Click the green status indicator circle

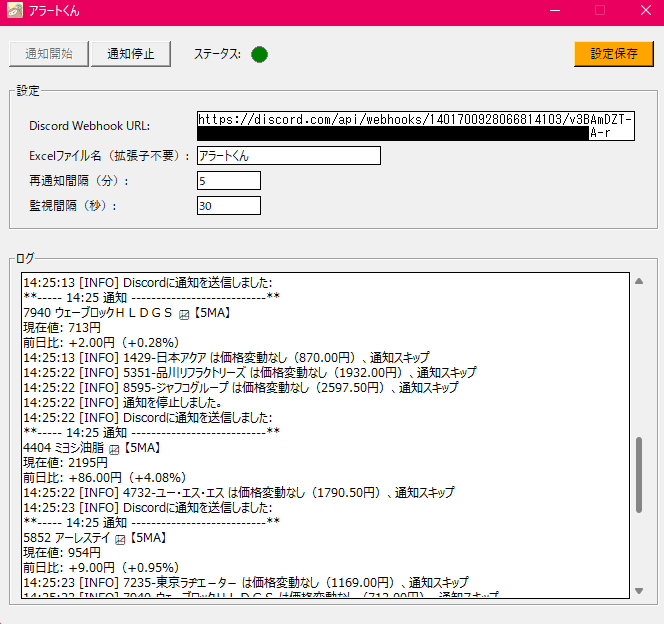point(259,54)
